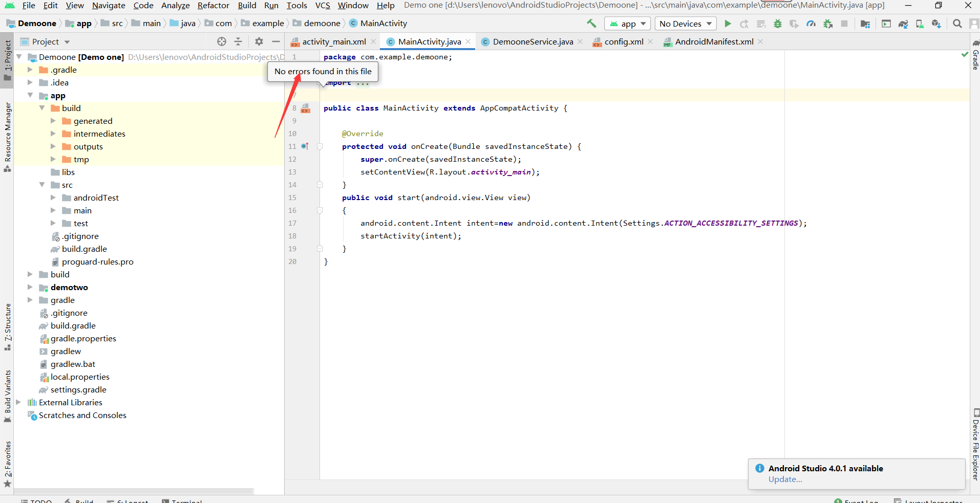Click the Update... link in the notification
This screenshot has width=980, height=503.
point(784,479)
